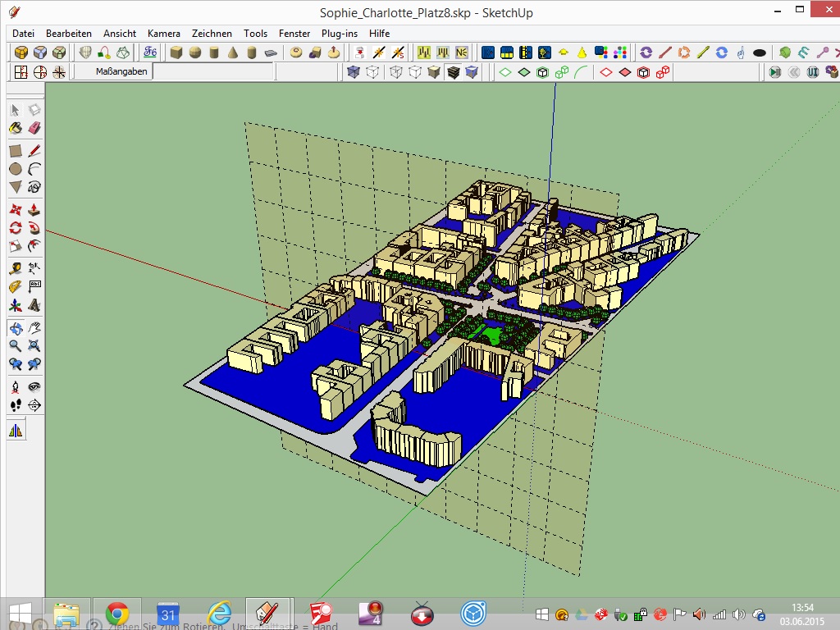Toggle X-ray face style
The height and width of the screenshot is (630, 840).
tap(354, 72)
